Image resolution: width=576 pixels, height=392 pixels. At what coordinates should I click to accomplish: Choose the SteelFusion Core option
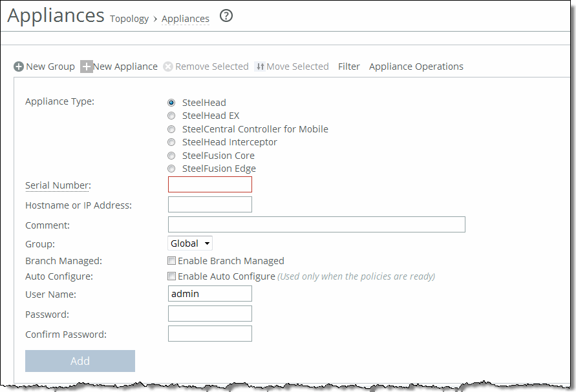click(x=171, y=155)
